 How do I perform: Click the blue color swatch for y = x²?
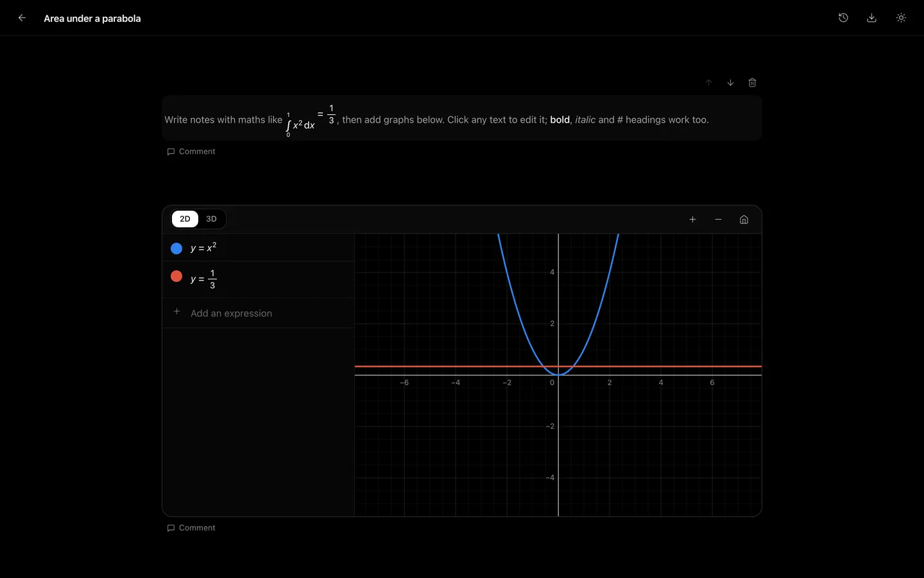coord(176,249)
